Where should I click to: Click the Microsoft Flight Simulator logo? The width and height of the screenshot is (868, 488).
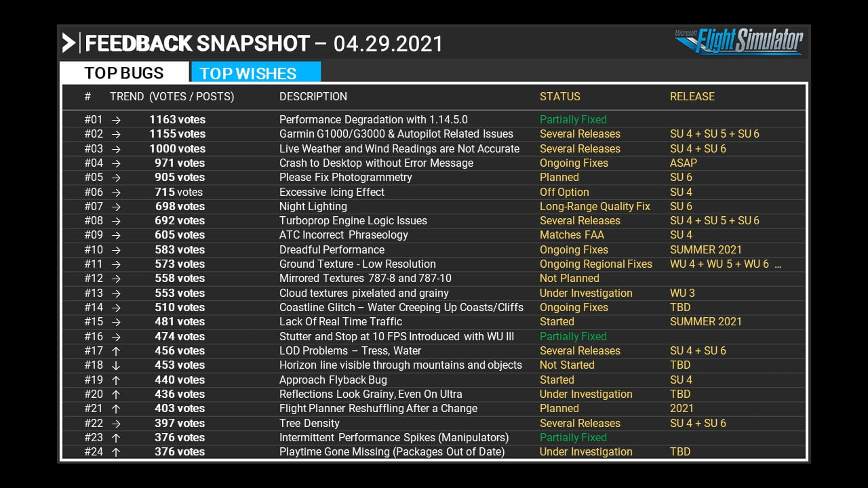[x=738, y=42]
